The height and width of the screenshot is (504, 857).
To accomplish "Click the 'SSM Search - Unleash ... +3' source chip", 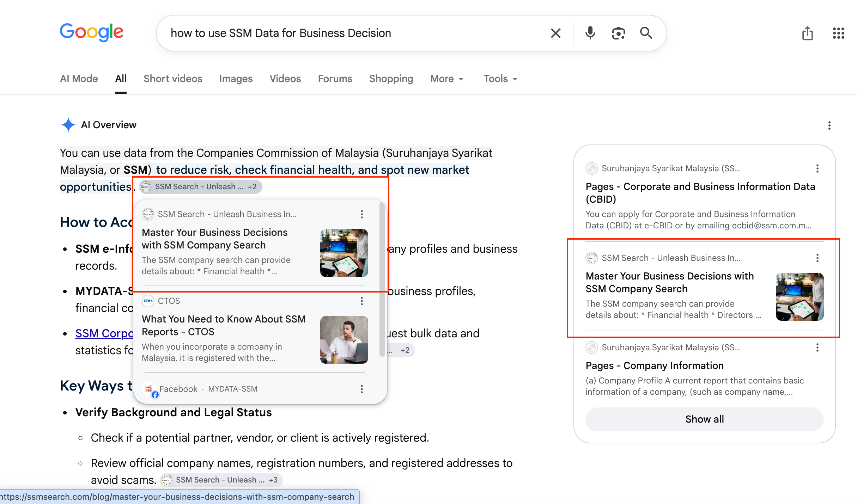I will [x=221, y=480].
